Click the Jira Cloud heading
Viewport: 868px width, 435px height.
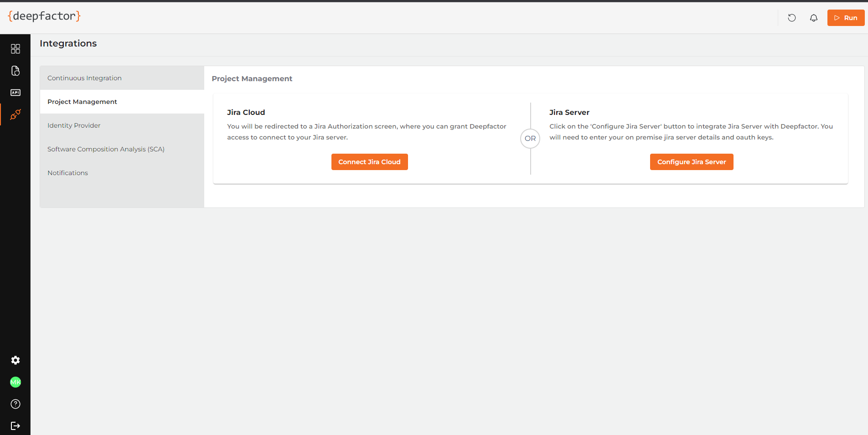[246, 112]
